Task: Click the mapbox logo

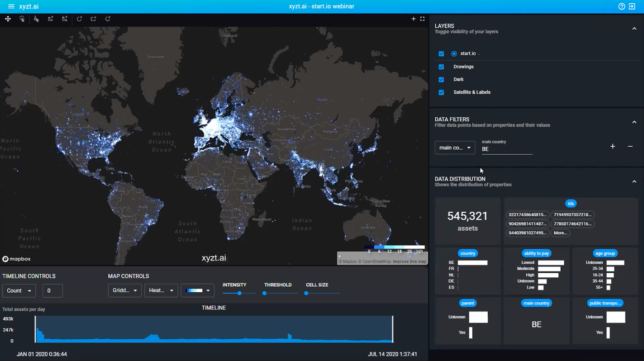Action: (x=17, y=259)
